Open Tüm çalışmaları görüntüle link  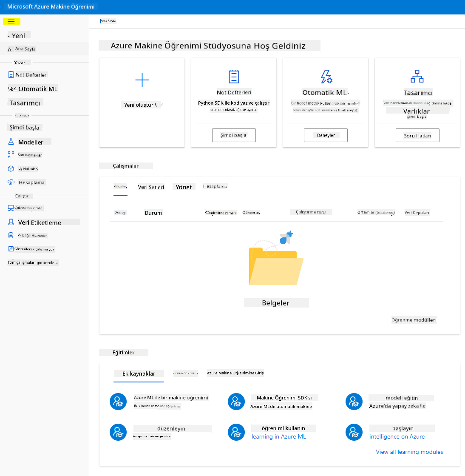pyautogui.click(x=33, y=262)
